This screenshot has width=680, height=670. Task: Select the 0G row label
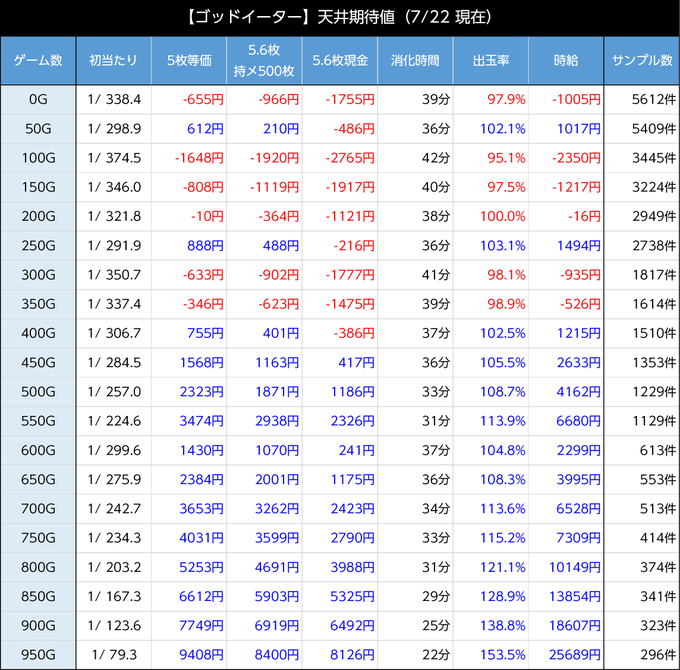click(x=38, y=100)
